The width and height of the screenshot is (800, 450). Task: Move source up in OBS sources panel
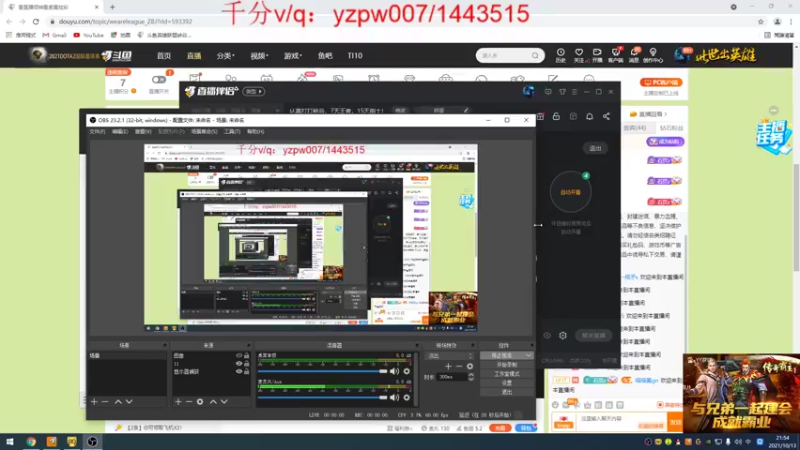point(213,402)
